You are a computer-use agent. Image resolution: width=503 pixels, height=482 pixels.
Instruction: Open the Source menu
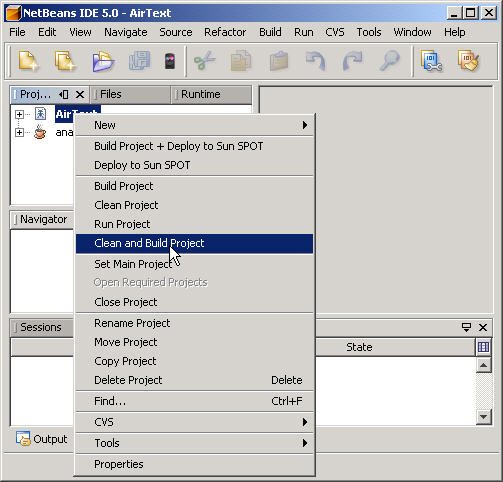coord(176,32)
